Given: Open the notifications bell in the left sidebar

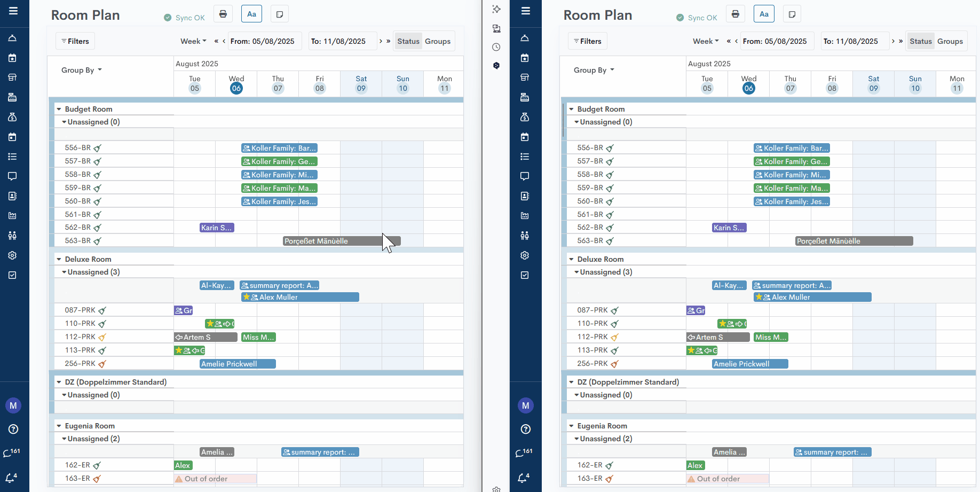Looking at the screenshot, I should point(10,478).
